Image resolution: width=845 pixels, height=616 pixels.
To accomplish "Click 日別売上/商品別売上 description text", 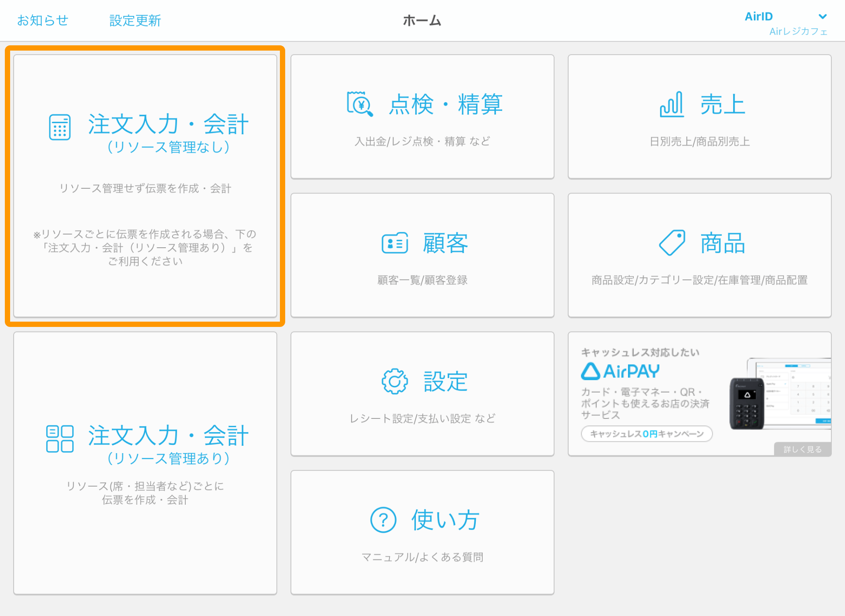I will (700, 141).
